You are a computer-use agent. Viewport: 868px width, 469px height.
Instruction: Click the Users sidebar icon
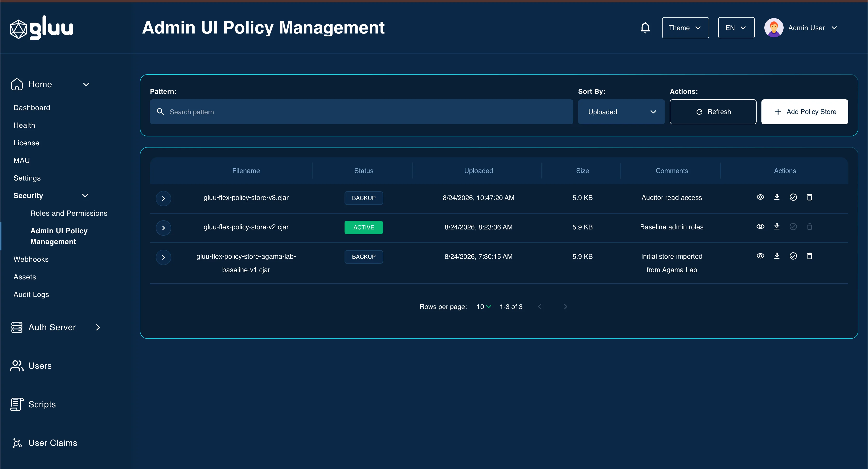click(x=17, y=366)
